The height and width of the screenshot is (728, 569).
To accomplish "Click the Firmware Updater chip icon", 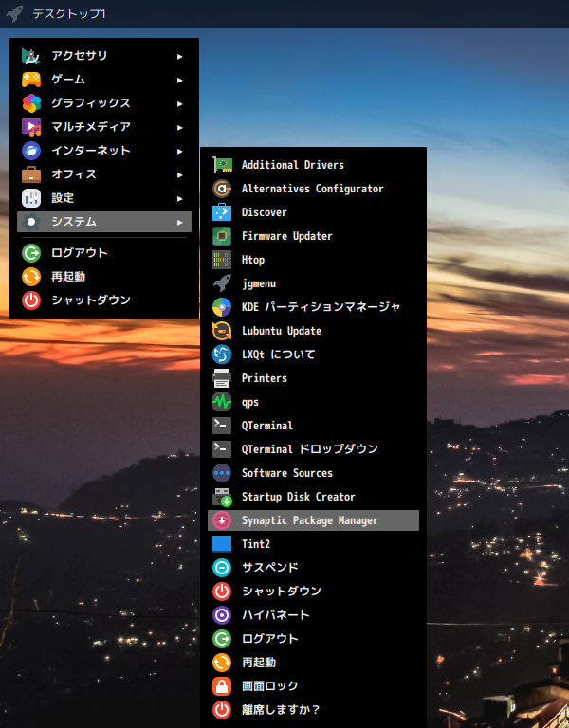I will [222, 236].
